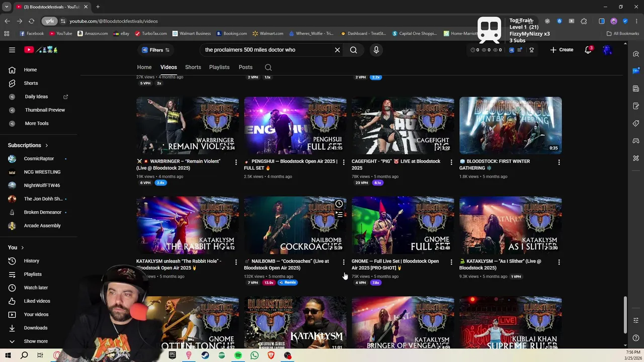Viewport: 644px width, 362px height.
Task: Open help question mark in right sidebar
Action: (x=636, y=338)
